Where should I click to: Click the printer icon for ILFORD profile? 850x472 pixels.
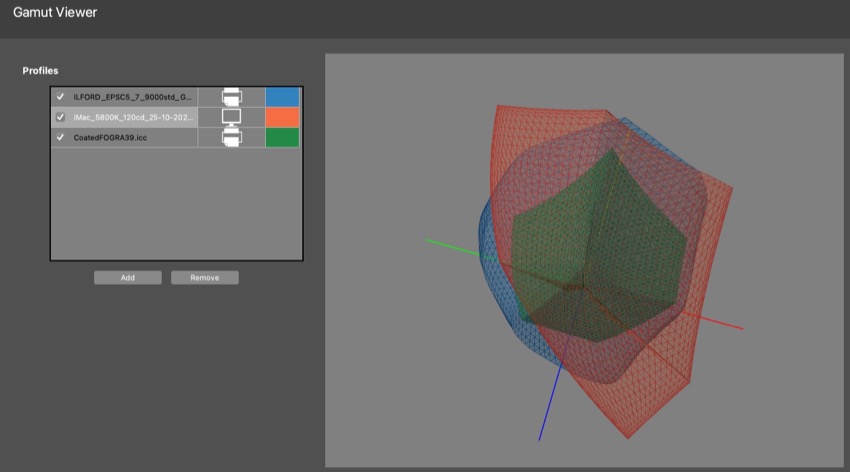(231, 97)
